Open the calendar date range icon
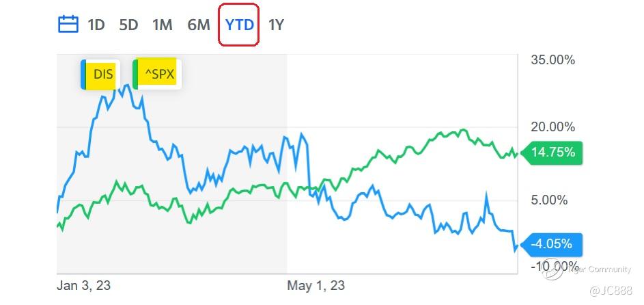 (68, 25)
